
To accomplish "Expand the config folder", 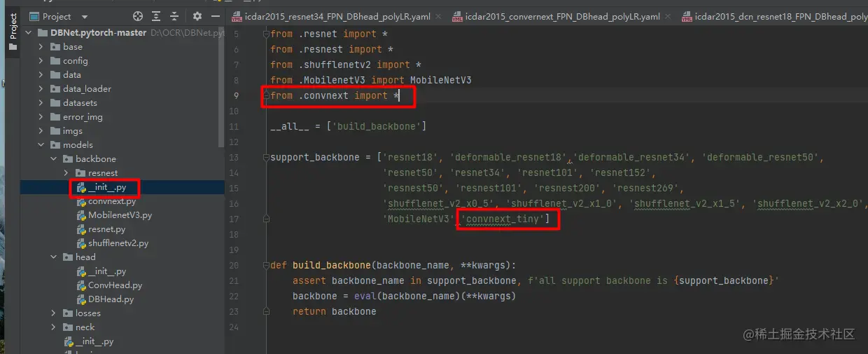I will (x=41, y=61).
